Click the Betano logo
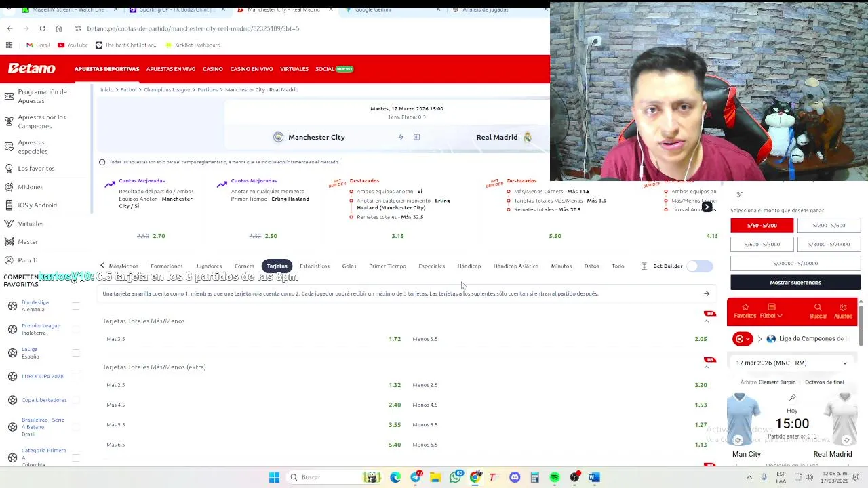This screenshot has width=868, height=488. (32, 68)
